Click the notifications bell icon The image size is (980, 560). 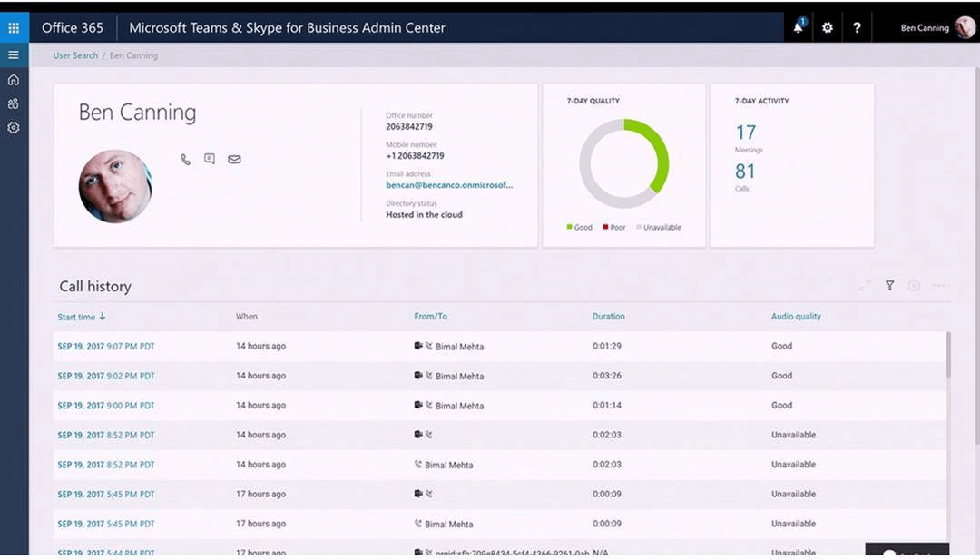coord(799,27)
